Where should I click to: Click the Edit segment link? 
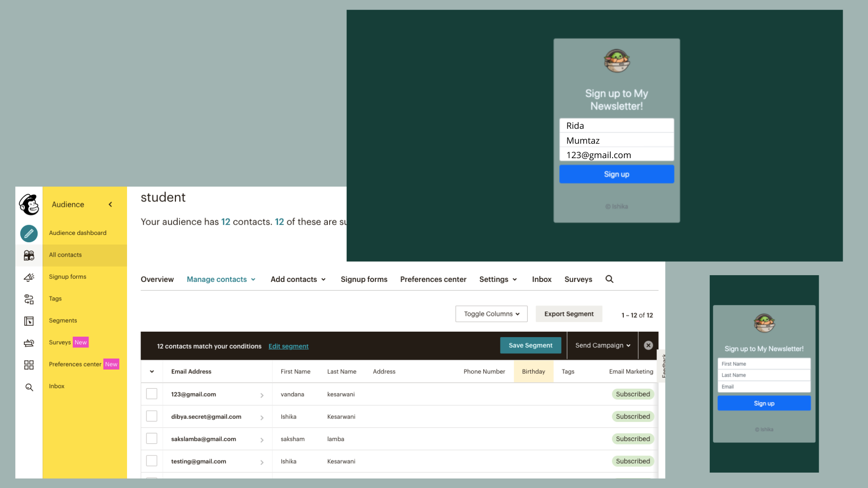(x=288, y=347)
